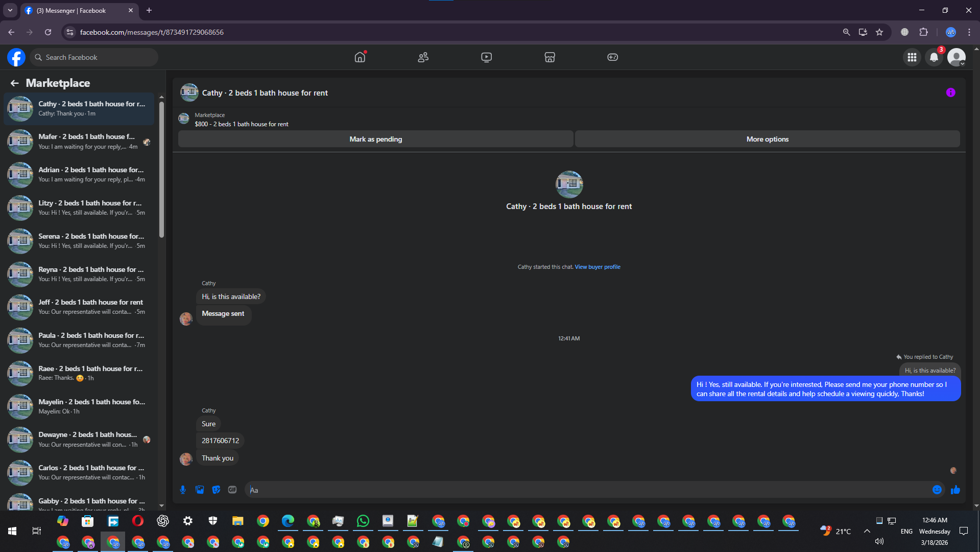Open Facebook home via logo

16,57
